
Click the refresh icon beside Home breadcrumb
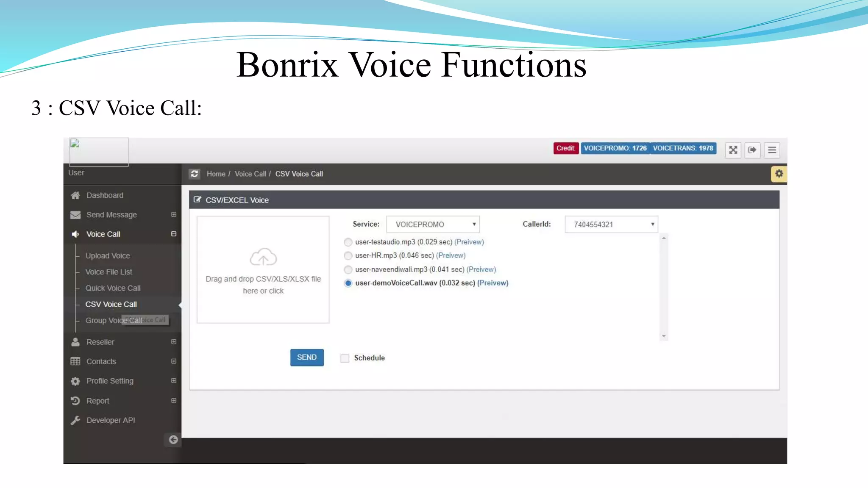pyautogui.click(x=195, y=174)
